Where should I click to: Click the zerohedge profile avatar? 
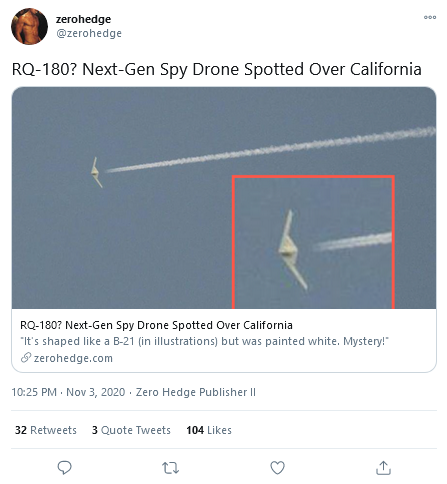point(29,26)
